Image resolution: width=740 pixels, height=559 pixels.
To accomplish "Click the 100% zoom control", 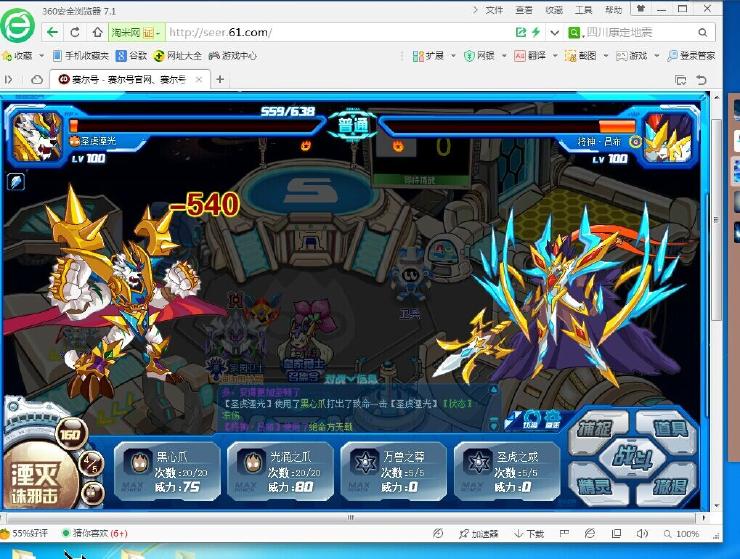I will (681, 534).
